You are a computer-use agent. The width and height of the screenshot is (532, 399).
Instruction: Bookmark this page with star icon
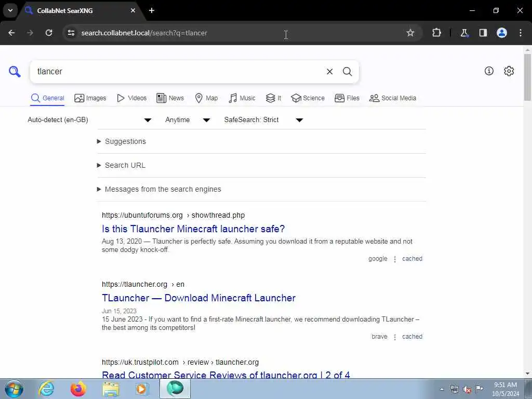[410, 33]
